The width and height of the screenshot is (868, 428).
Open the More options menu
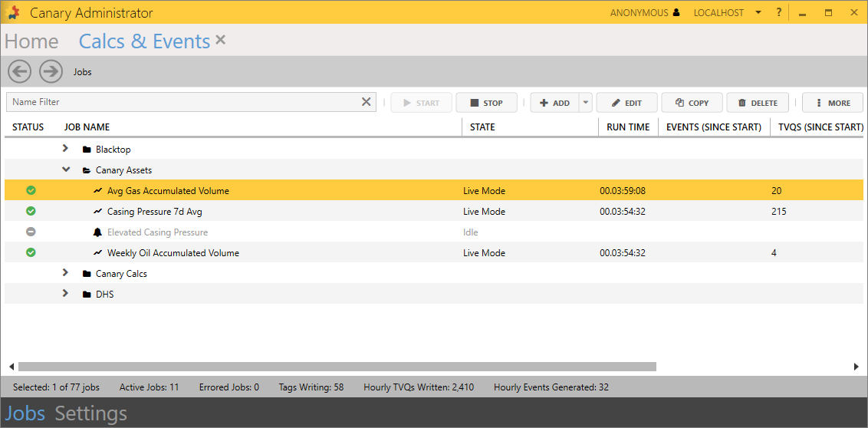pyautogui.click(x=833, y=103)
